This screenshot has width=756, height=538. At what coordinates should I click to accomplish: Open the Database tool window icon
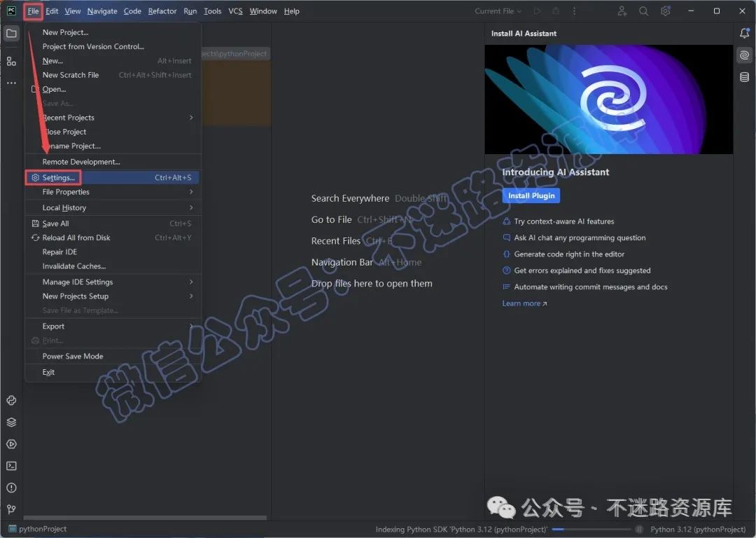(x=744, y=77)
